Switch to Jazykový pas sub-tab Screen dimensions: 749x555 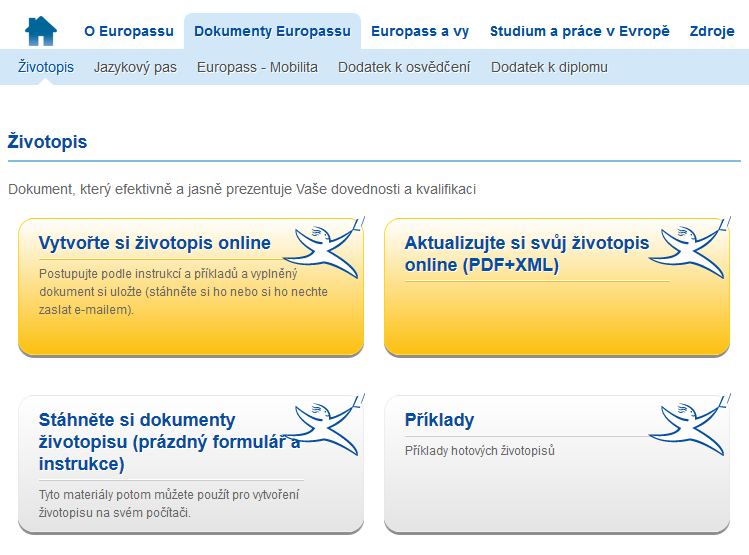135,67
